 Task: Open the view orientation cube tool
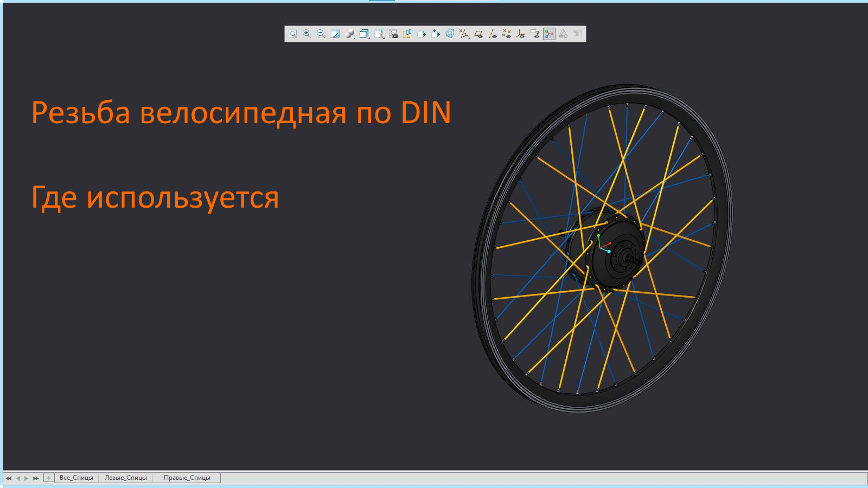[363, 34]
